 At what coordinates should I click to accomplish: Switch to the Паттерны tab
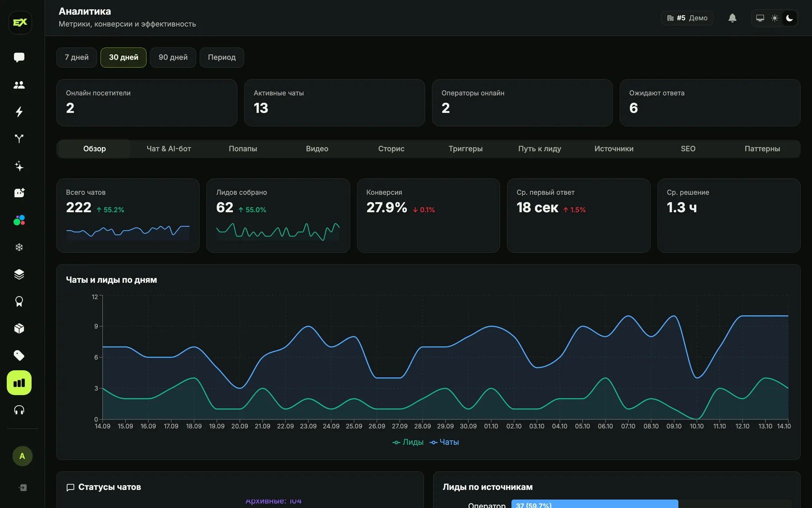[762, 149]
